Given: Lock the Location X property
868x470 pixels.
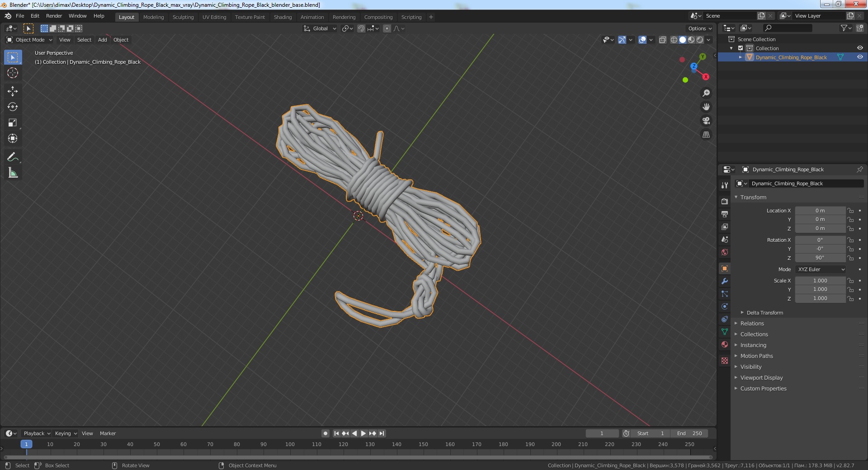Looking at the screenshot, I should pyautogui.click(x=850, y=211).
